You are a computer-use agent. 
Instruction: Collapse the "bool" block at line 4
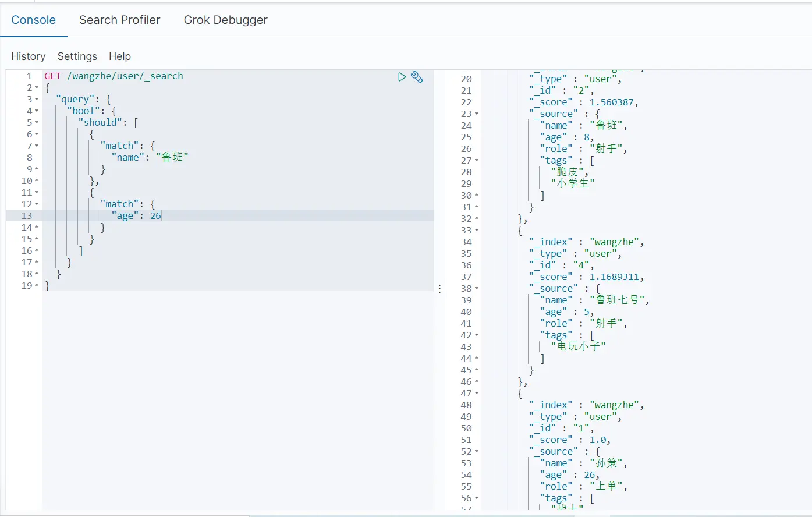[x=37, y=111]
